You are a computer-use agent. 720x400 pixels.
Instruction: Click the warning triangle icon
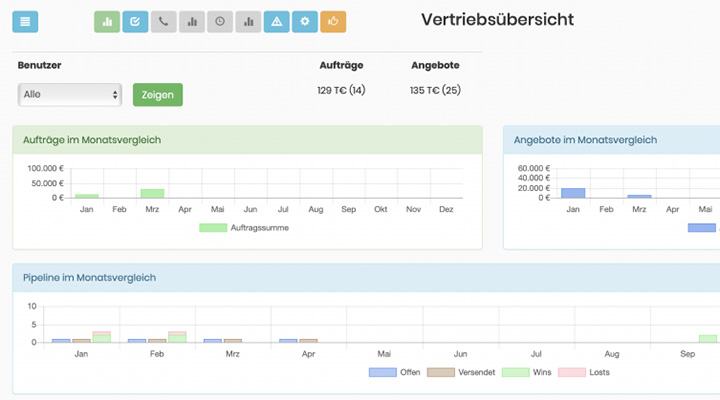coord(277,21)
